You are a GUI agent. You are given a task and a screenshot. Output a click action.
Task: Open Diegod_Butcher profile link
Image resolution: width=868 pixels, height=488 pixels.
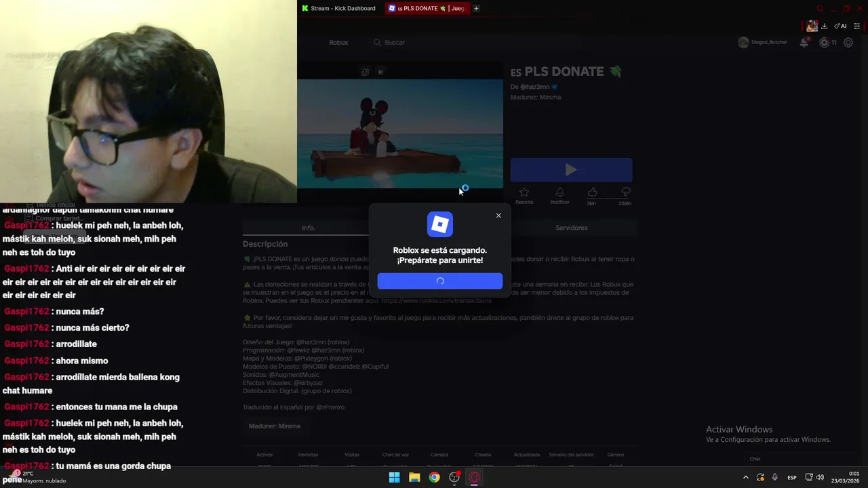click(763, 42)
